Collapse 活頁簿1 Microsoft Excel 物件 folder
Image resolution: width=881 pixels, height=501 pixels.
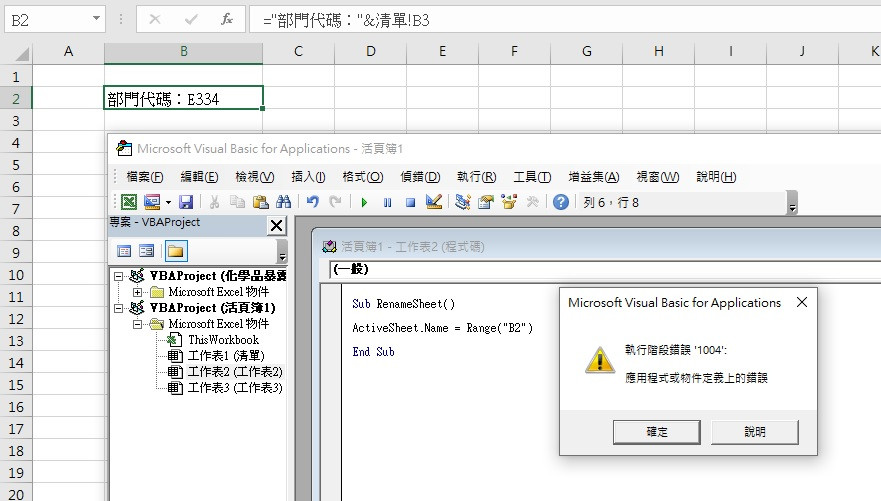(x=137, y=324)
